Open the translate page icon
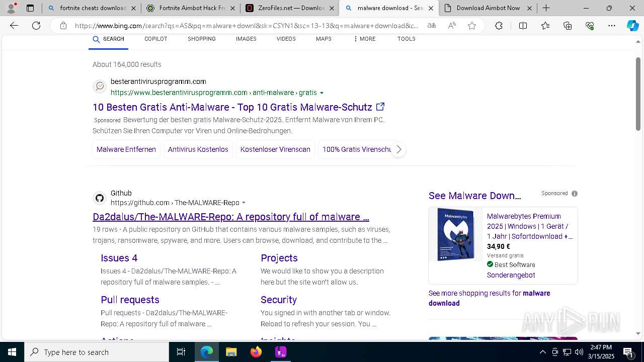The width and height of the screenshot is (644, 362). click(432, 26)
